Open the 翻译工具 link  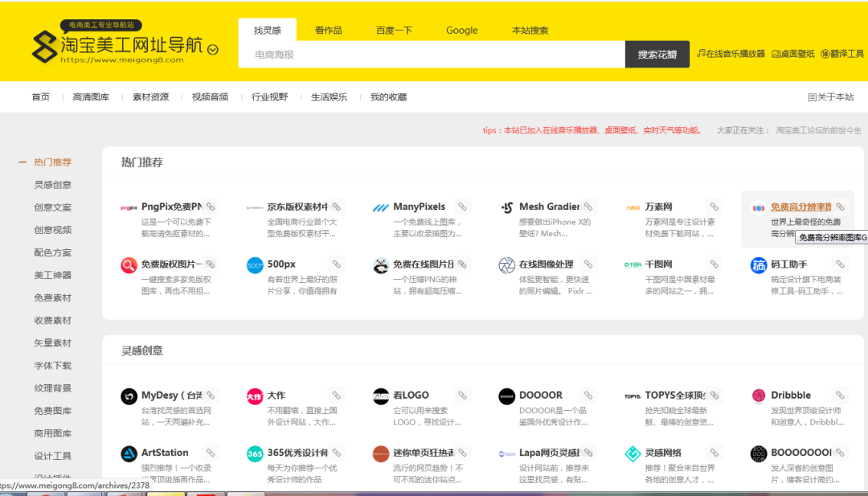tap(842, 54)
